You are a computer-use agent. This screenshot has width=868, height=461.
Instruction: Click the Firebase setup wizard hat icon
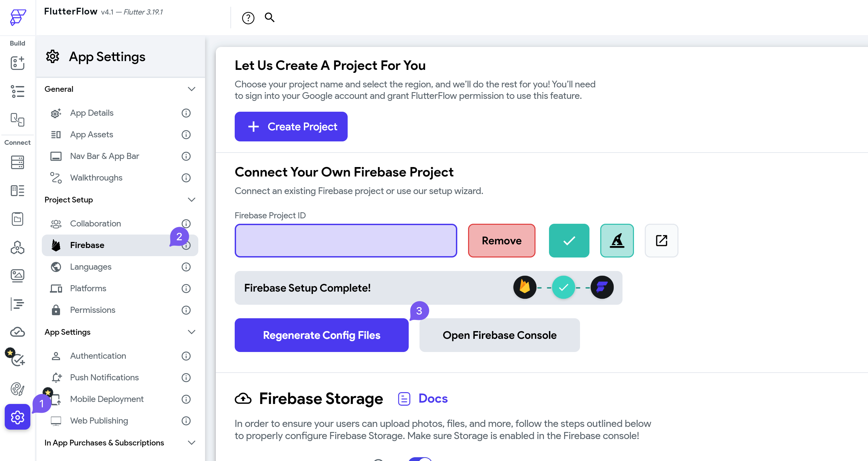coord(617,241)
